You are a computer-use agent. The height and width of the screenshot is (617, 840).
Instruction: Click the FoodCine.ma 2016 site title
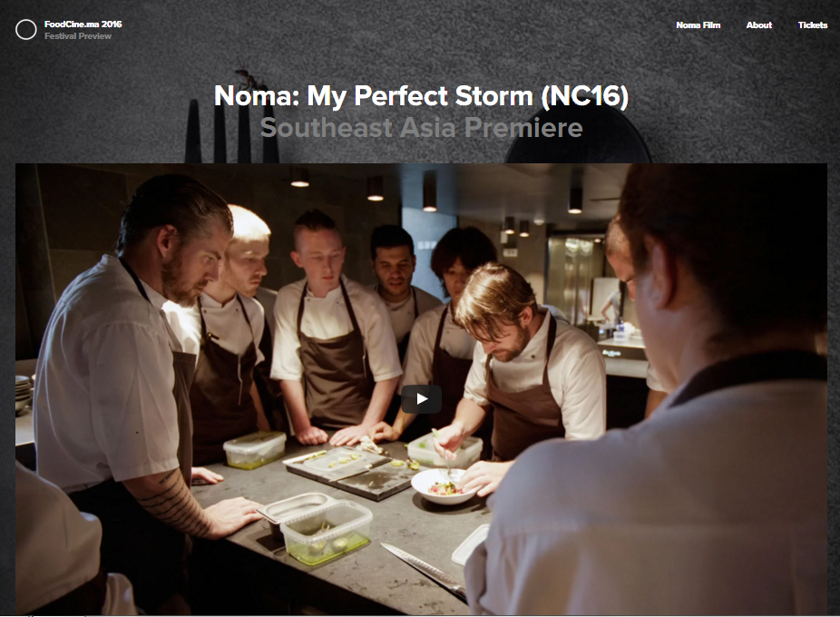[x=83, y=24]
